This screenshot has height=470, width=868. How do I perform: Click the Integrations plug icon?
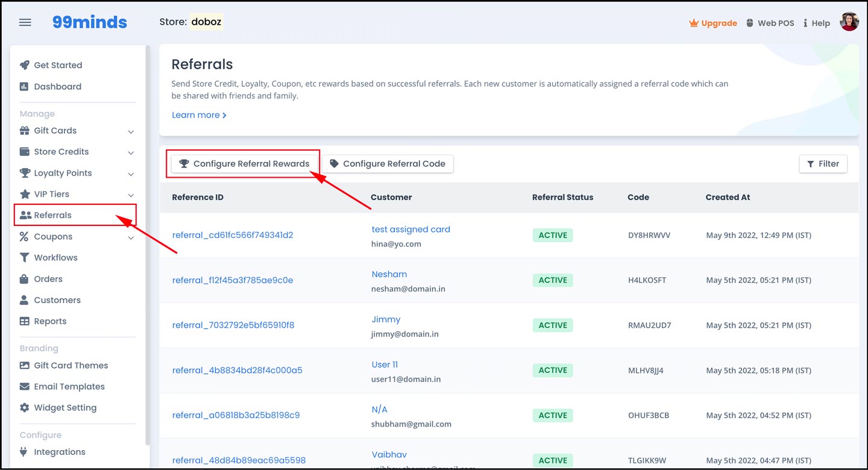[24, 452]
